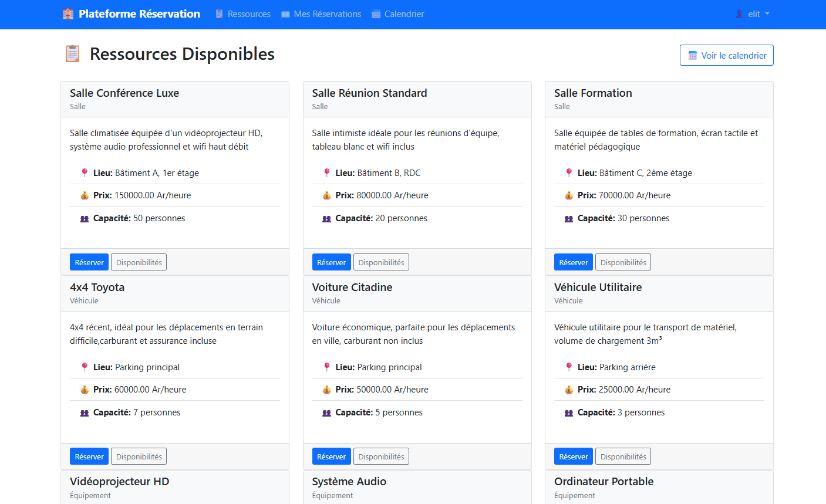This screenshot has height=504, width=826.
Task: Check Disponibilités for Salle Réunion Standard
Action: point(381,262)
